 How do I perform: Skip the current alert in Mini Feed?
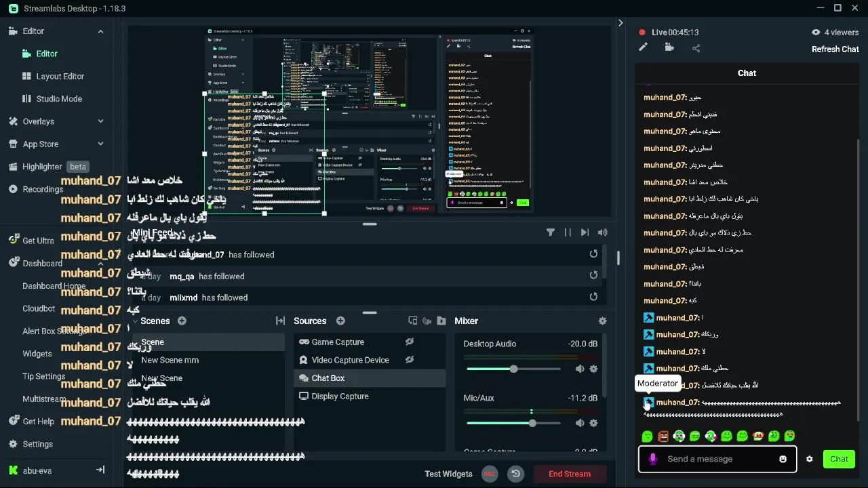click(585, 232)
